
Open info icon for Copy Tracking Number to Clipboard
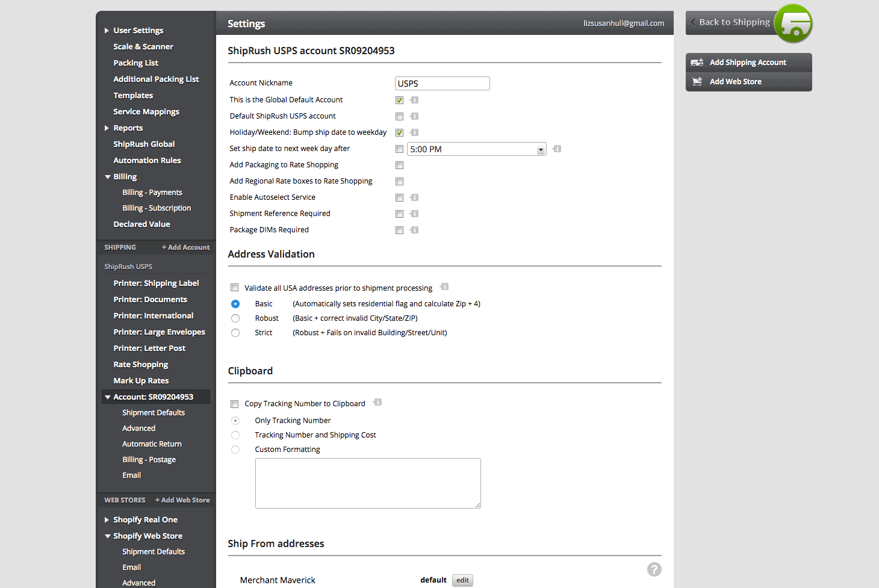(x=377, y=402)
